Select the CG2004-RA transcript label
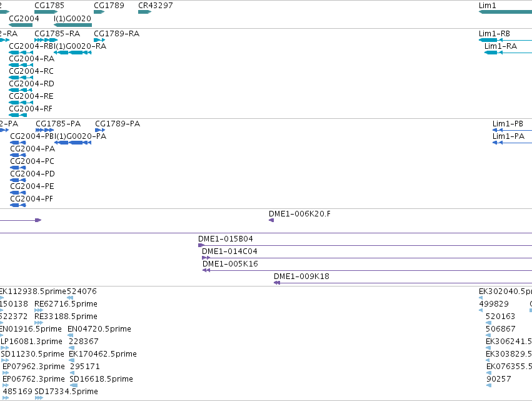 [x=31, y=59]
